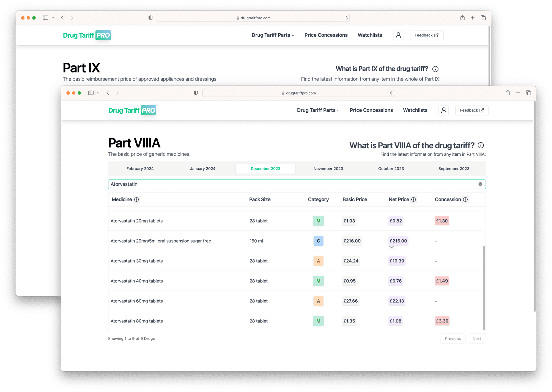This screenshot has height=392, width=552.
Task: Open new tab in front window
Action: click(518, 93)
